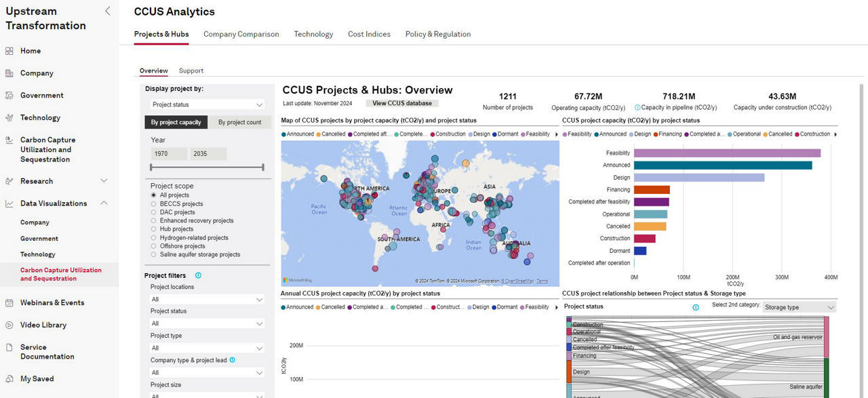Click the right handle of Year slider
The image size is (868, 398).
[263, 167]
